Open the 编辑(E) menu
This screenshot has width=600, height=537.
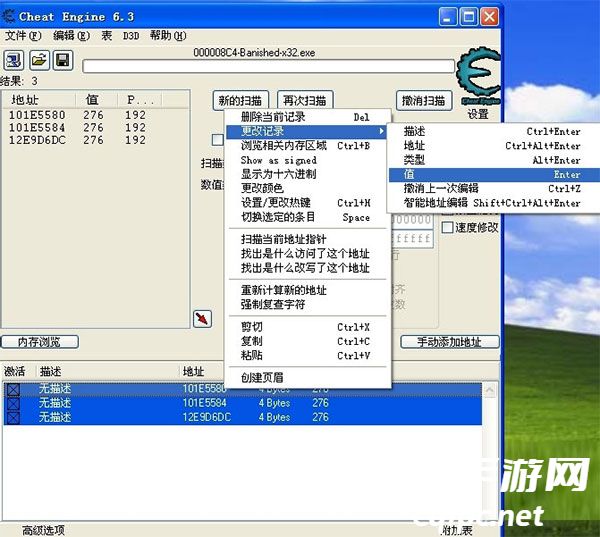[71, 36]
